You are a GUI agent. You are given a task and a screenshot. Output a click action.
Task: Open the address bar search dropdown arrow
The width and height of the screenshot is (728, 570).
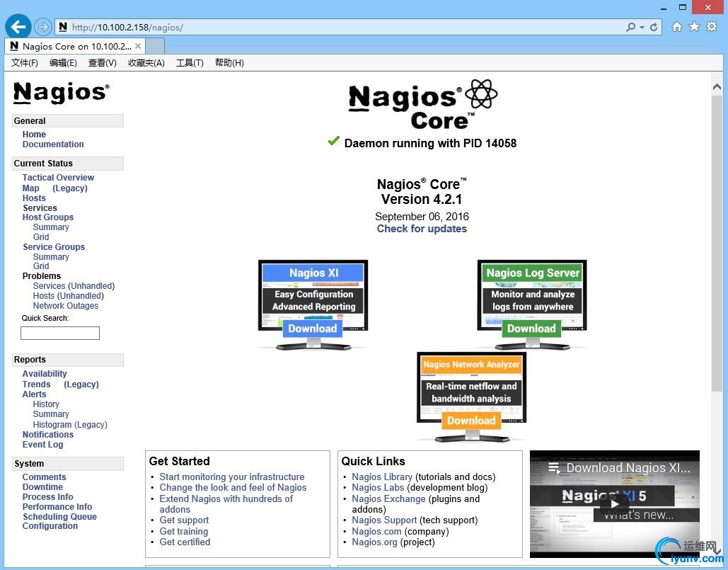coord(642,28)
